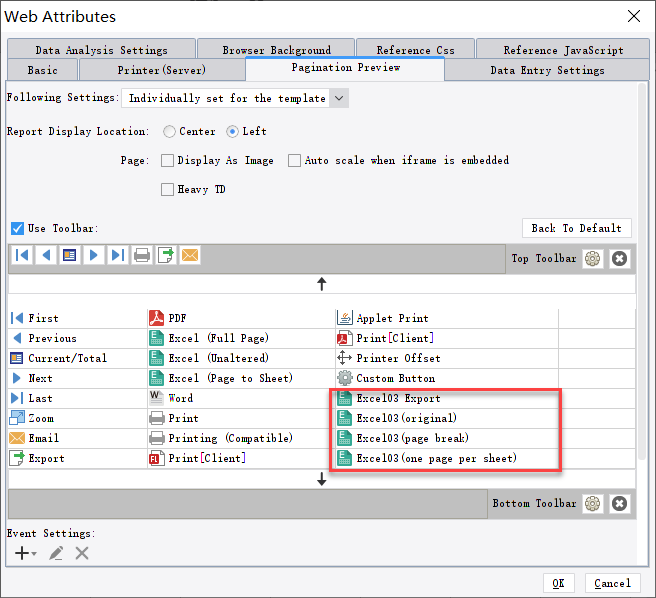
Task: Click down arrow to add to Bottom Toolbar
Action: (x=321, y=480)
